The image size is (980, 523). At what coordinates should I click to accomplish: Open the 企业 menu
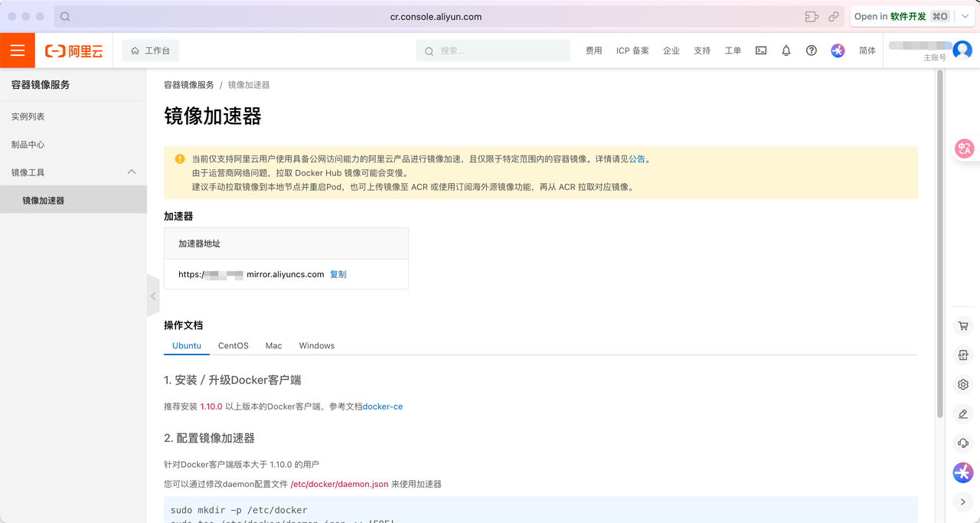pos(671,51)
